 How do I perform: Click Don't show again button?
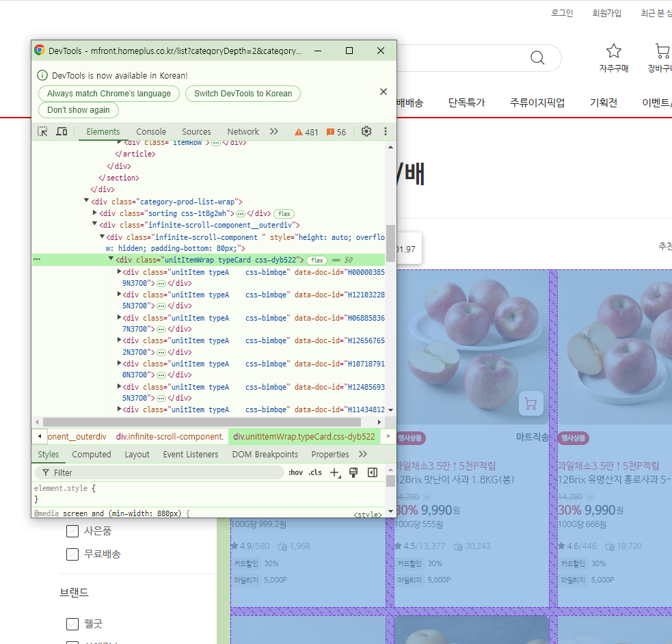[x=79, y=109]
